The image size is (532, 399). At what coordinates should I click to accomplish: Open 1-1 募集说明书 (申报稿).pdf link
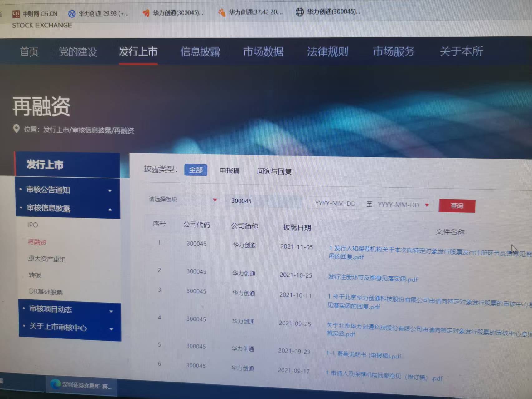point(364,355)
